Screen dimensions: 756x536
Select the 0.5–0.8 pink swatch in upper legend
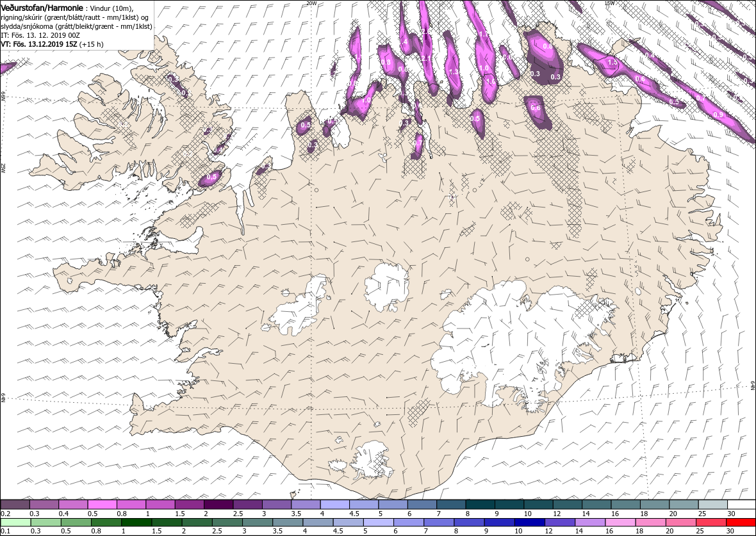point(102,505)
